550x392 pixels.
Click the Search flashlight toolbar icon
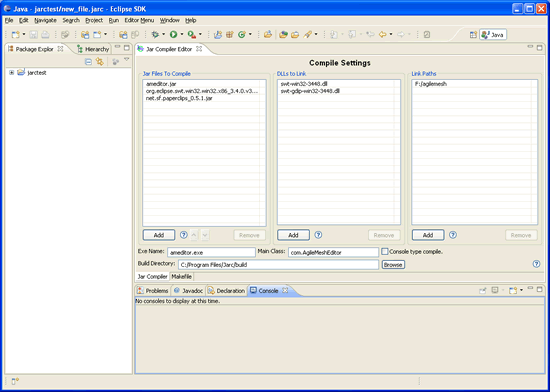click(308, 34)
